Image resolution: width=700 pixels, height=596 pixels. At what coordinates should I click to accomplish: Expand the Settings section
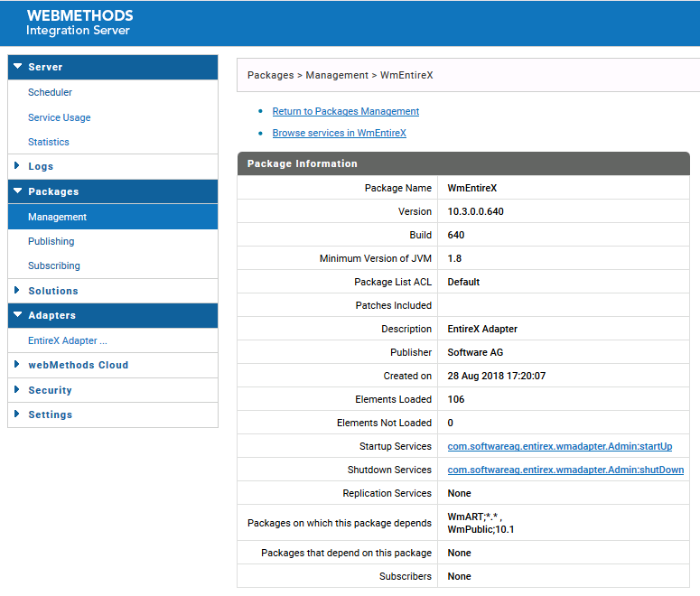[x=17, y=414]
